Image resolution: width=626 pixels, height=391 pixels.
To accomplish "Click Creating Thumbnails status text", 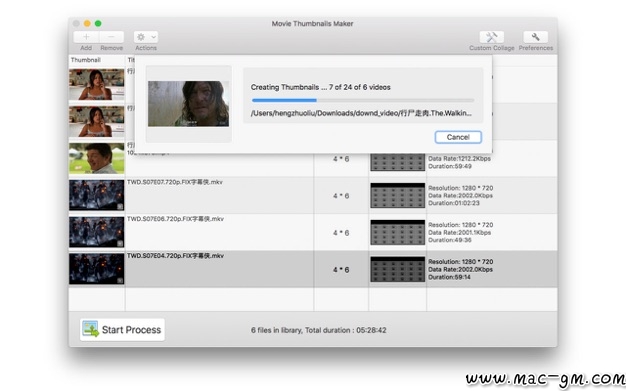I will point(321,87).
